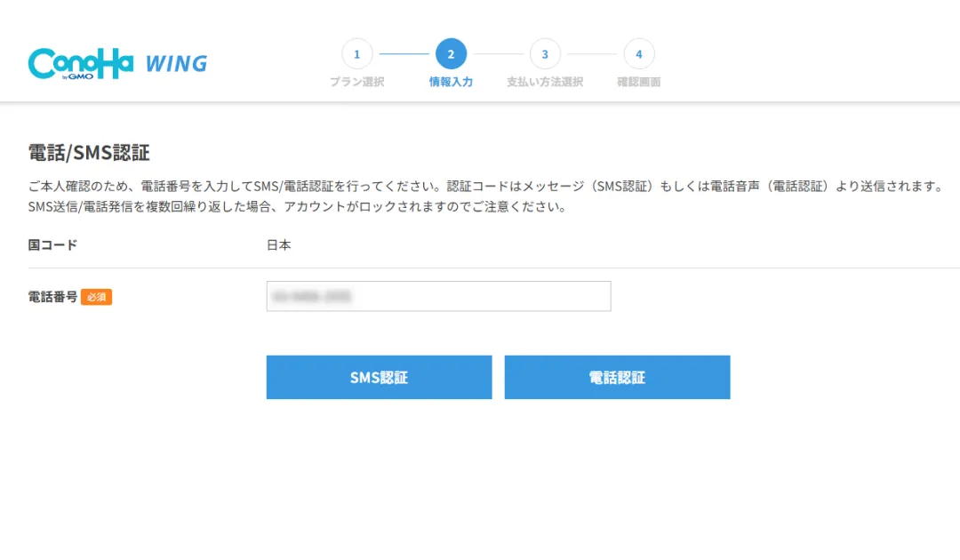Focus the 電話番号 input field
The height and width of the screenshot is (560, 960).
click(x=438, y=296)
